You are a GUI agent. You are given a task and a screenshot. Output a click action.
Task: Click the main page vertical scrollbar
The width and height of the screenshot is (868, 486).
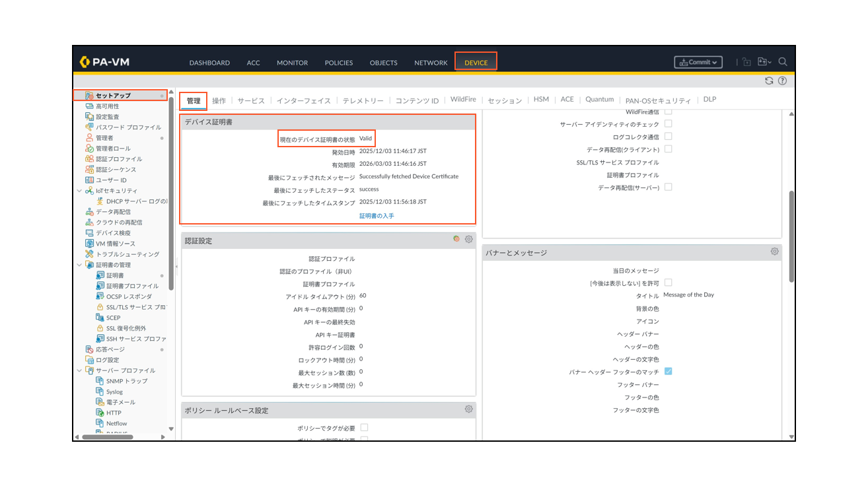[792, 237]
